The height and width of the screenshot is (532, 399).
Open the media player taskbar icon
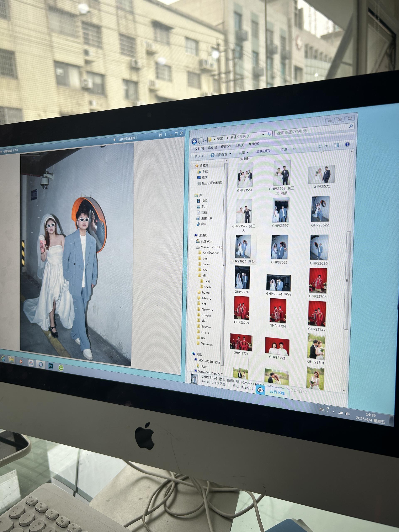point(21,361)
